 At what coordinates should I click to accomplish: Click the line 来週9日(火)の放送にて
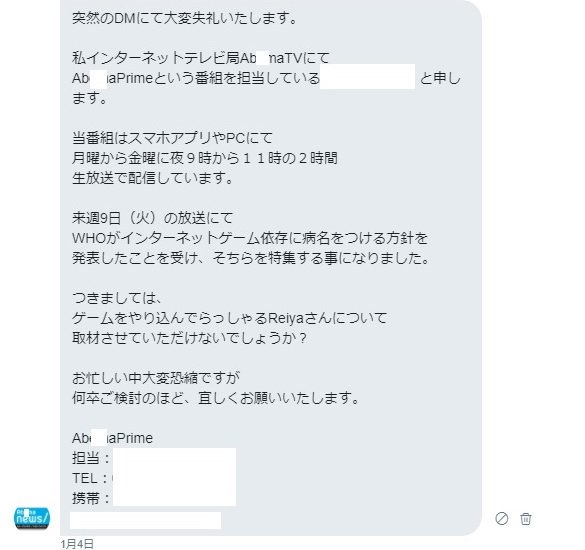click(x=153, y=218)
